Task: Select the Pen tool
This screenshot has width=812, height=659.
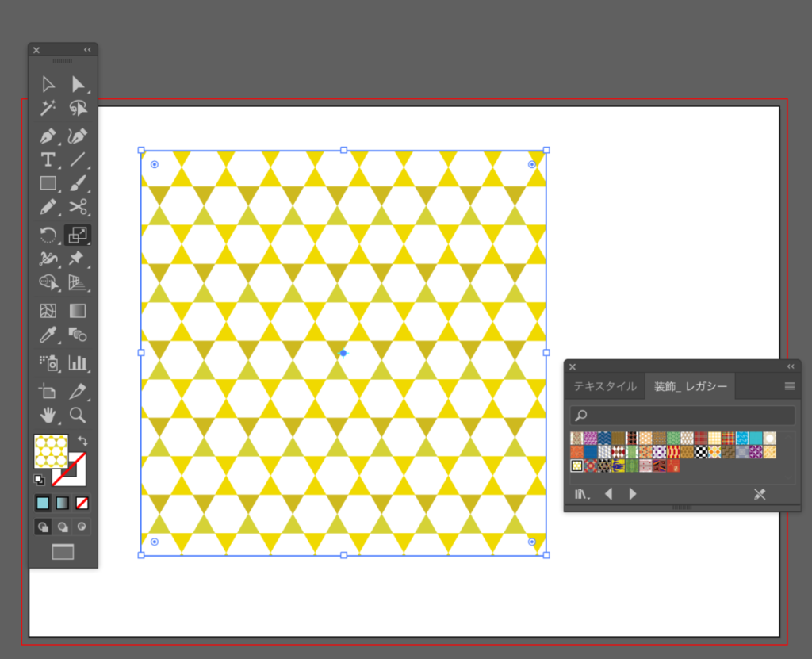Action: (48, 136)
